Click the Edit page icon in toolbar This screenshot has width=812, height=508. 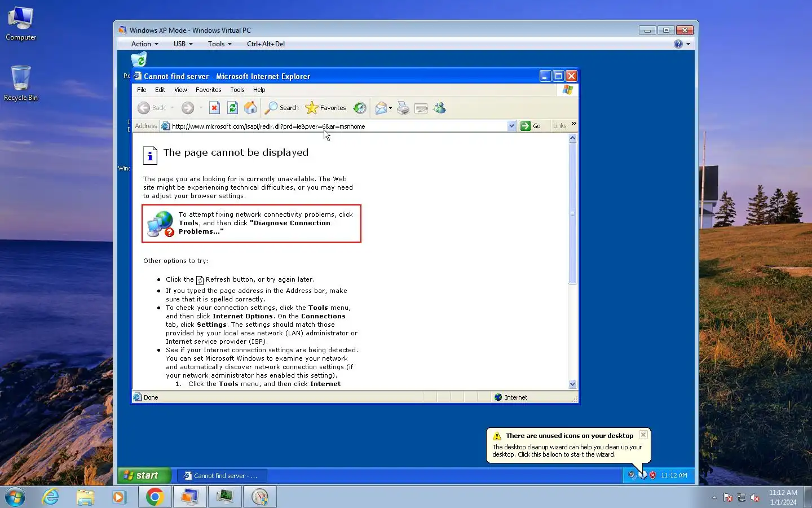(421, 108)
